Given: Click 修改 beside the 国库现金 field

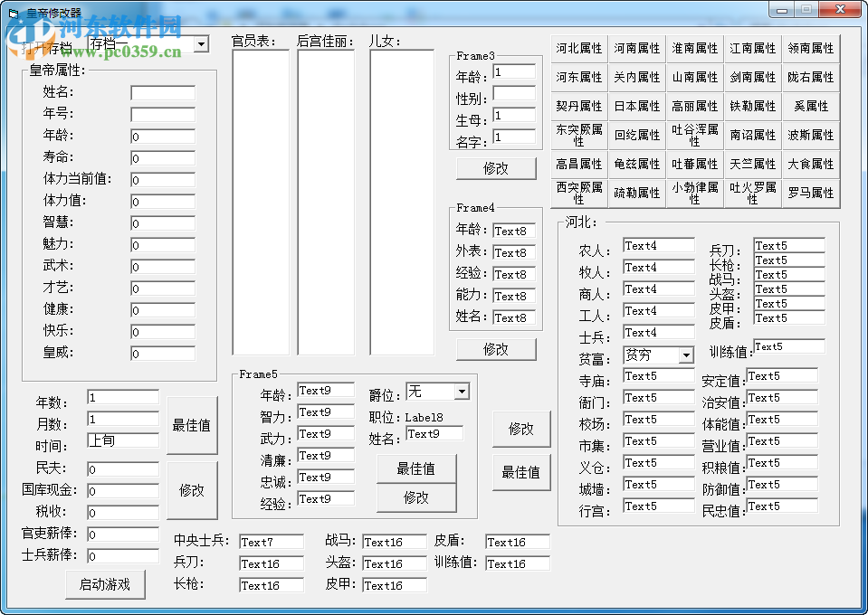Looking at the screenshot, I should [193, 490].
